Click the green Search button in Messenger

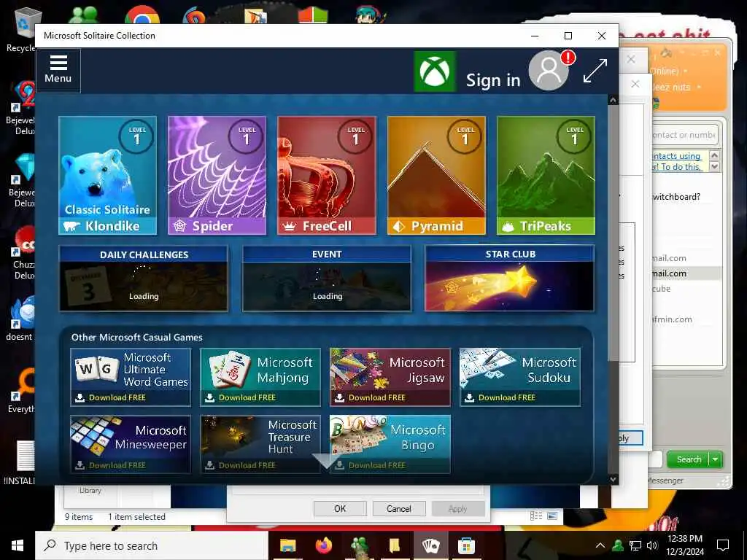coord(689,459)
